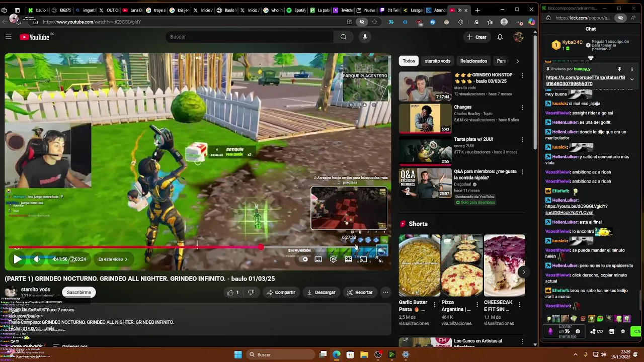Click the YouTube address bar URL
Viewport: 644px width, 362px height.
(92, 22)
